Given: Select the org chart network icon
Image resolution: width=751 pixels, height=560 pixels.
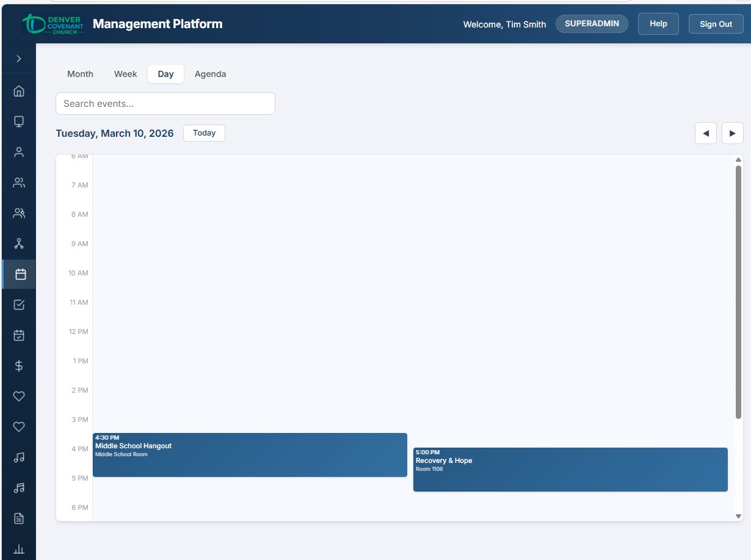Looking at the screenshot, I should pyautogui.click(x=19, y=244).
